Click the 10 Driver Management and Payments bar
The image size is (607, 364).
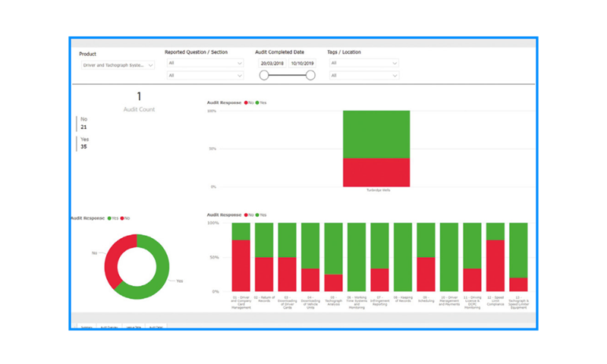point(449,257)
